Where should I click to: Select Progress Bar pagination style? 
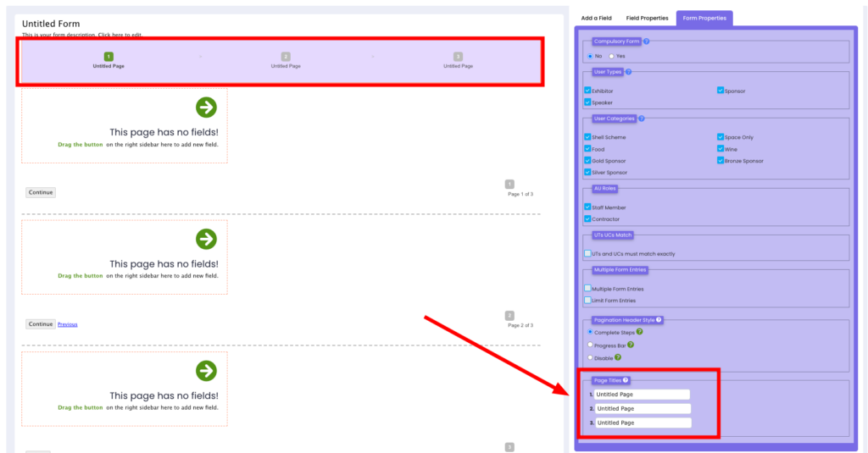pos(590,345)
